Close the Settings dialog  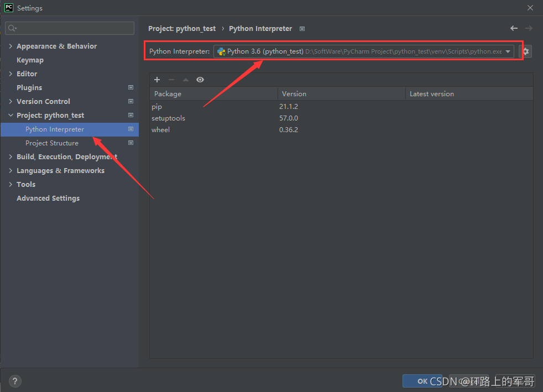coord(530,8)
